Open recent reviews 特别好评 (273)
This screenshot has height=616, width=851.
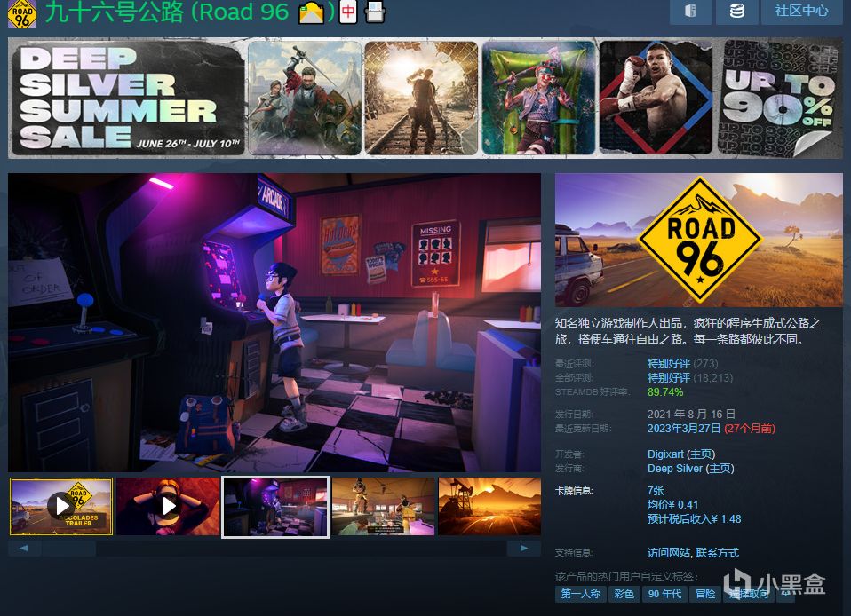pyautogui.click(x=682, y=363)
